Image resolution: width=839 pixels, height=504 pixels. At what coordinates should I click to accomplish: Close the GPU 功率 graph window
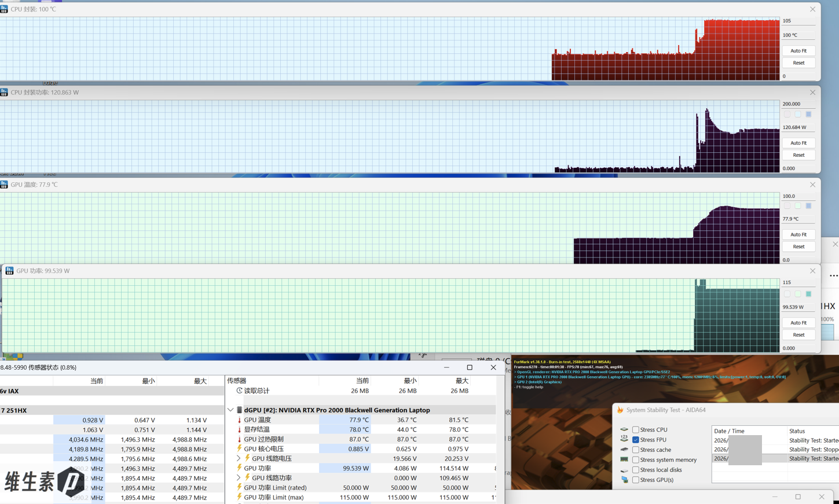[x=812, y=271]
